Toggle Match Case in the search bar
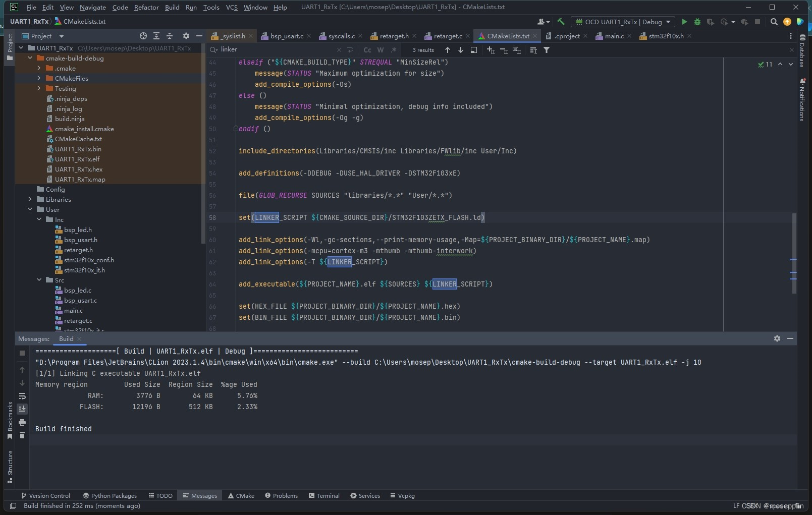The height and width of the screenshot is (515, 812). (366, 50)
